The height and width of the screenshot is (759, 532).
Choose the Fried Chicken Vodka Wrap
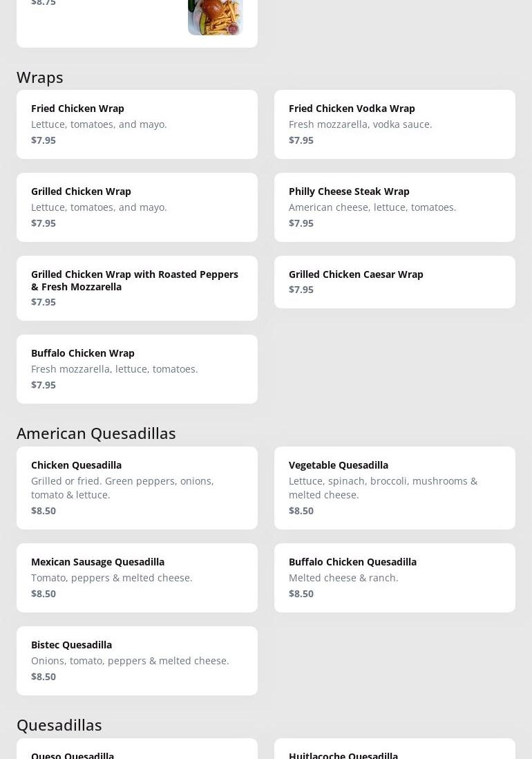pyautogui.click(x=395, y=124)
